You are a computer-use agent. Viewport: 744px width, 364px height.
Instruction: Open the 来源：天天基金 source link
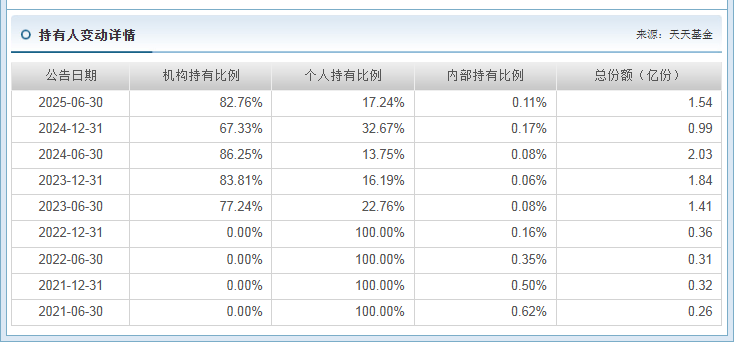click(674, 35)
